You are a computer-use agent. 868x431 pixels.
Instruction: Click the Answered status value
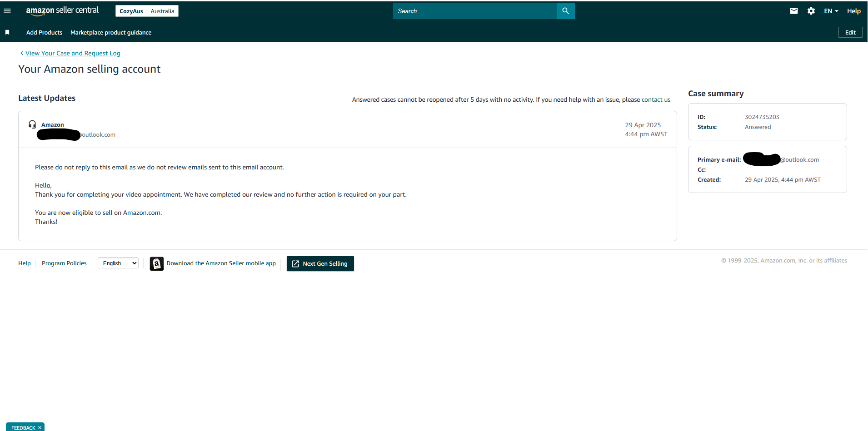758,127
